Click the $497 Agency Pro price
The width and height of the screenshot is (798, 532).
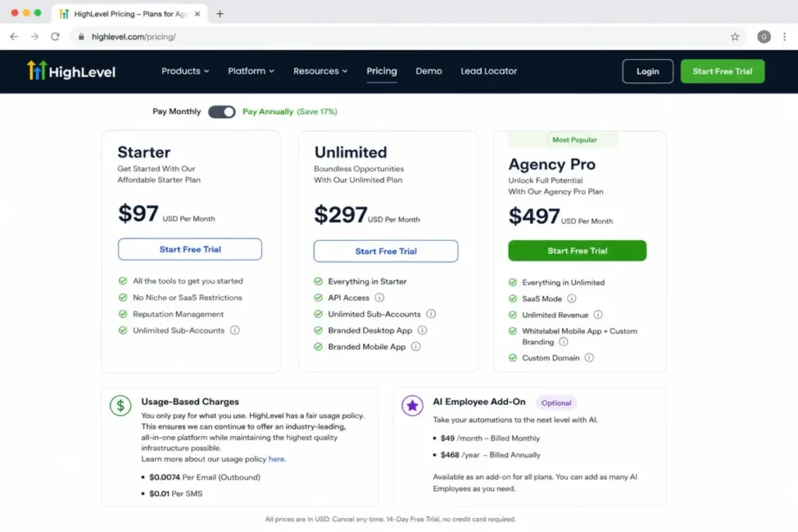point(534,217)
